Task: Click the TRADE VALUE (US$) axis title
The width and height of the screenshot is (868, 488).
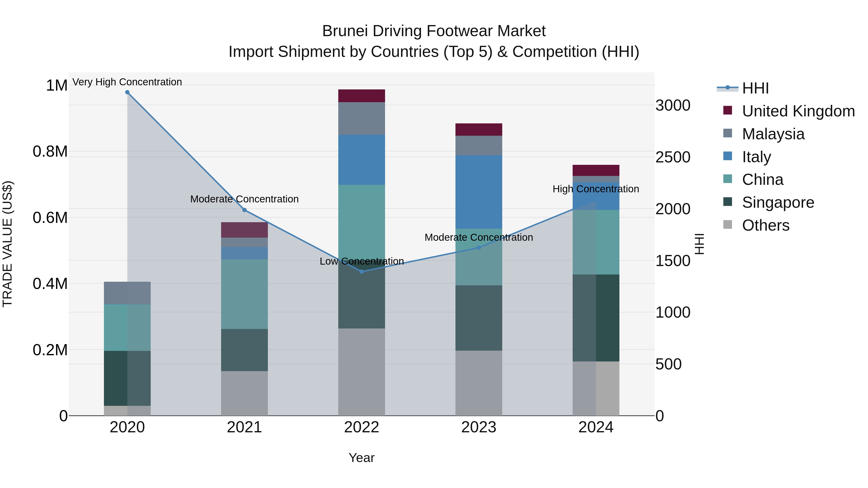Action: coord(7,244)
